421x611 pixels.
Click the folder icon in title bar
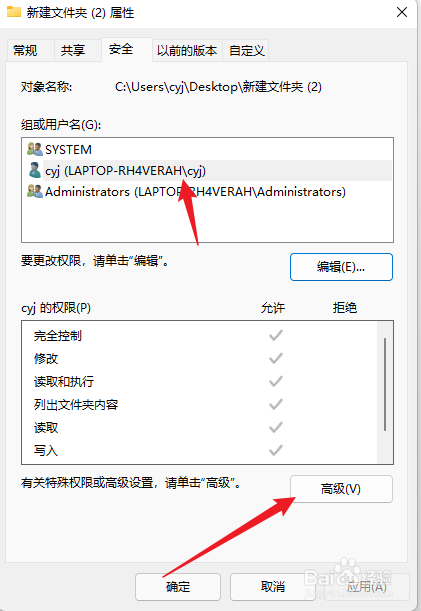point(14,12)
